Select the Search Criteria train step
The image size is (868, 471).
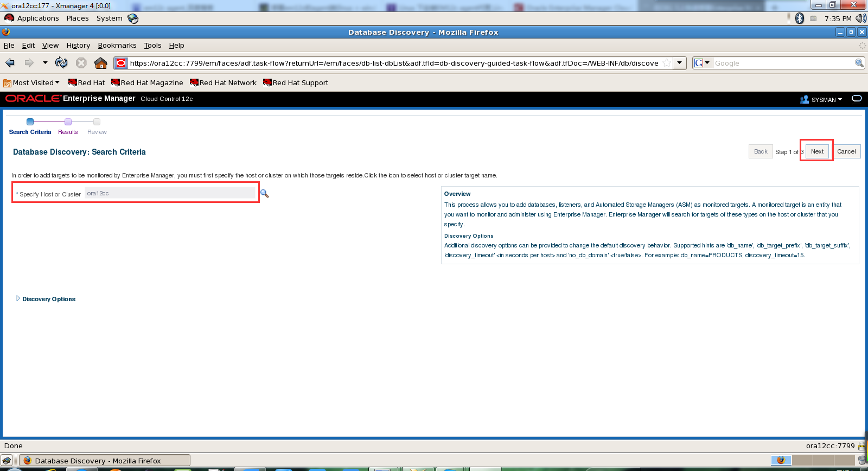(x=30, y=126)
